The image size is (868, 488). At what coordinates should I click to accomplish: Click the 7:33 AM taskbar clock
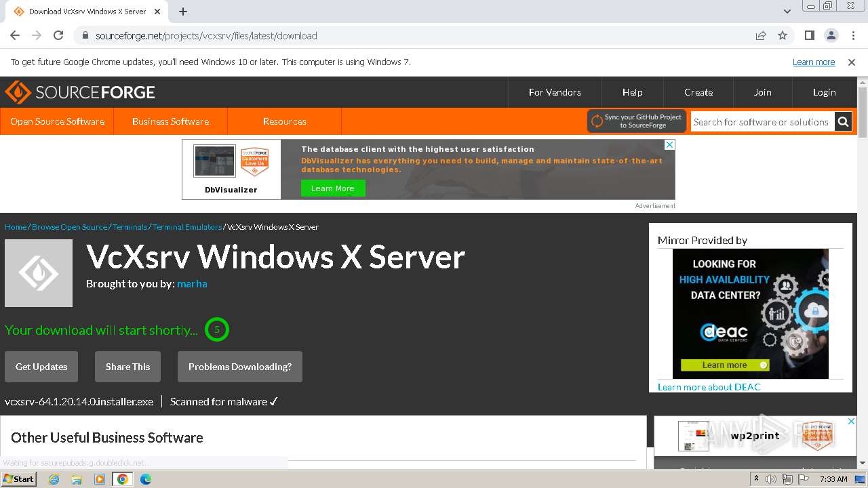(x=833, y=479)
